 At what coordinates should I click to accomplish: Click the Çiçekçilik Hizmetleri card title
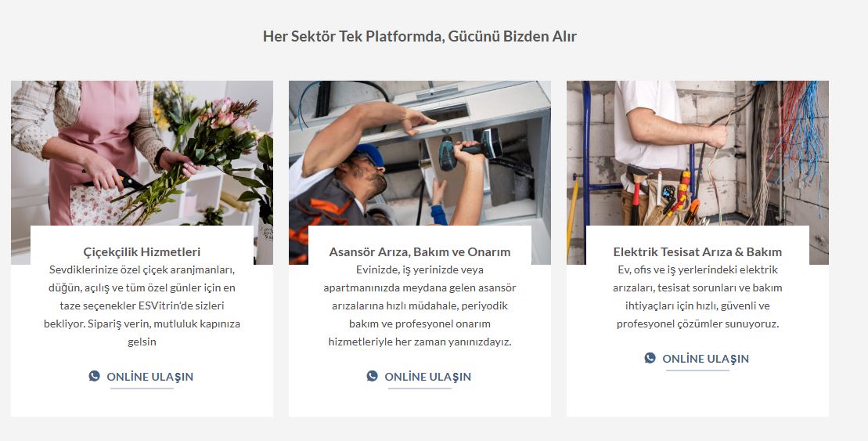pyautogui.click(x=142, y=252)
